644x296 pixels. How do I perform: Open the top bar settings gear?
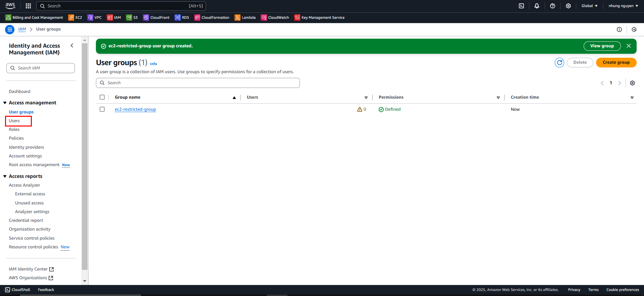pyautogui.click(x=568, y=6)
